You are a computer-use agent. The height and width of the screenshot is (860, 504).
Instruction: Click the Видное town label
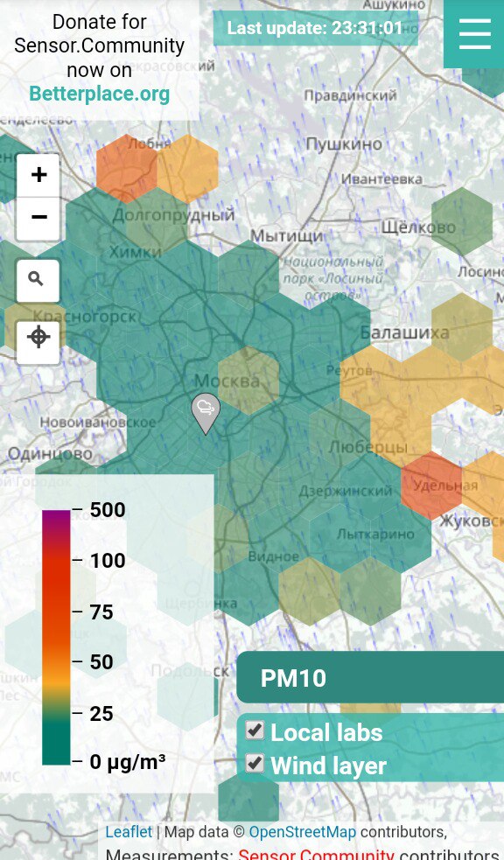point(274,556)
